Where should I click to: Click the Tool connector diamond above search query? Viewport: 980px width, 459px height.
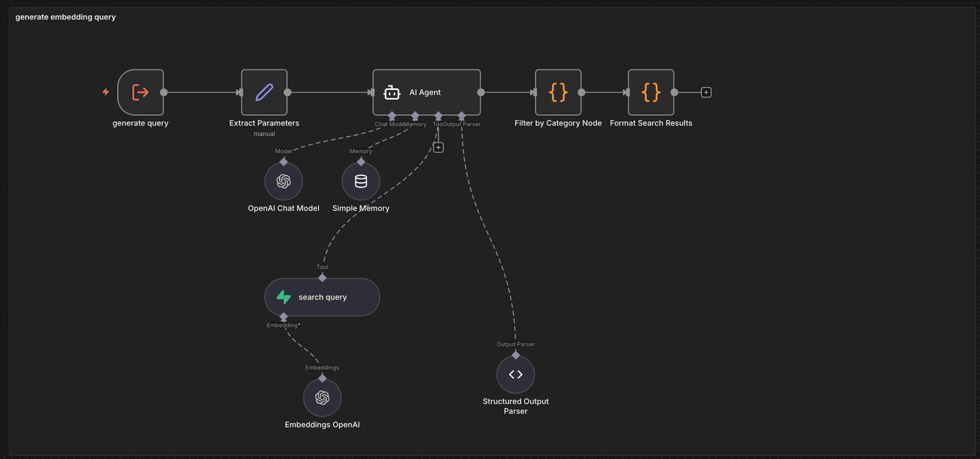coord(322,277)
